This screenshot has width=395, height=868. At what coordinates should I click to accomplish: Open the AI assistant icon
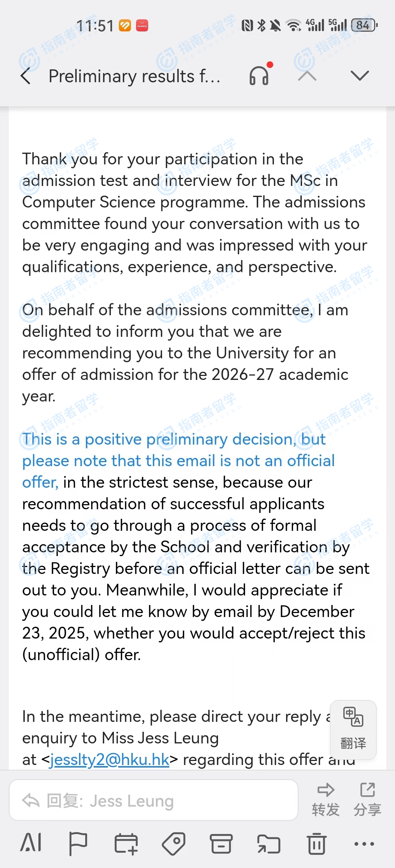(x=31, y=844)
